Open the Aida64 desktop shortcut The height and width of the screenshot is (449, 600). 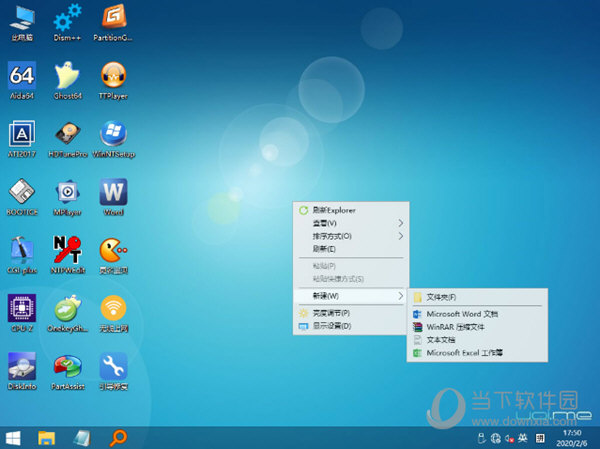pos(21,75)
